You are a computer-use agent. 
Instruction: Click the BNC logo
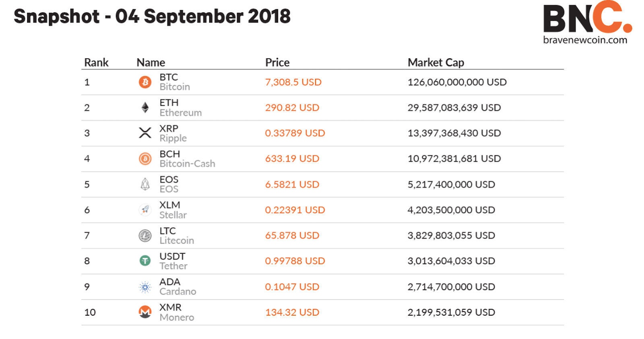587,18
